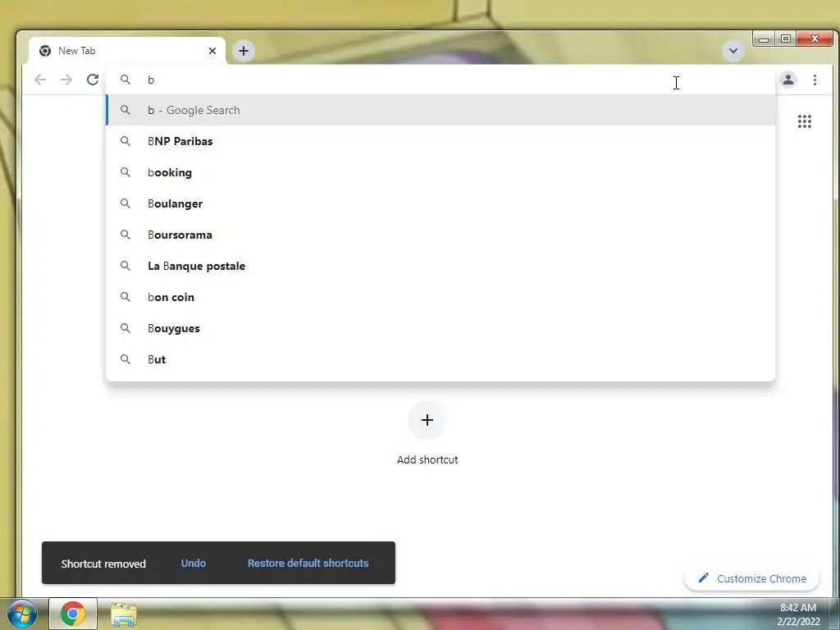This screenshot has width=840, height=630.
Task: Click the magnifier icon beside Bouygues
Action: (x=125, y=327)
